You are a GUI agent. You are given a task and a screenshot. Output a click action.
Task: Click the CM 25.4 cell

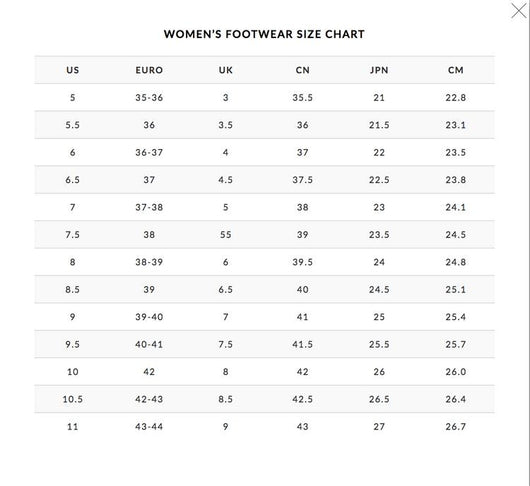(x=456, y=317)
